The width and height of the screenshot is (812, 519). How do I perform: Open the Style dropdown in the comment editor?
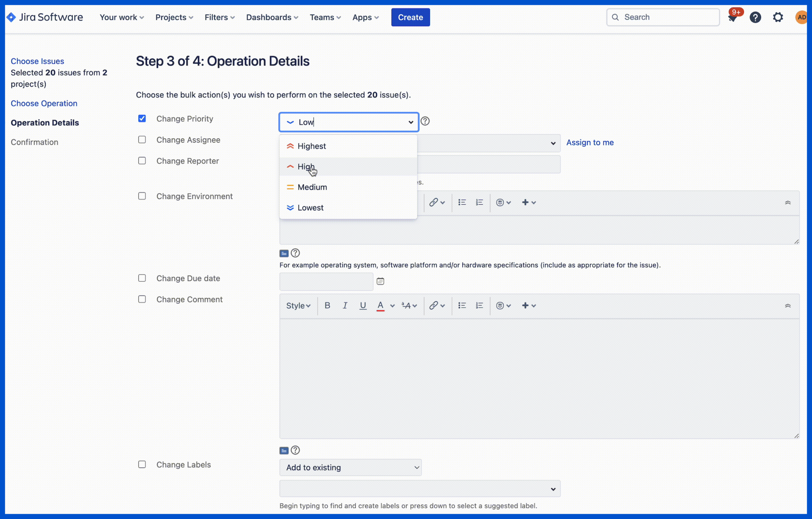[x=298, y=306]
